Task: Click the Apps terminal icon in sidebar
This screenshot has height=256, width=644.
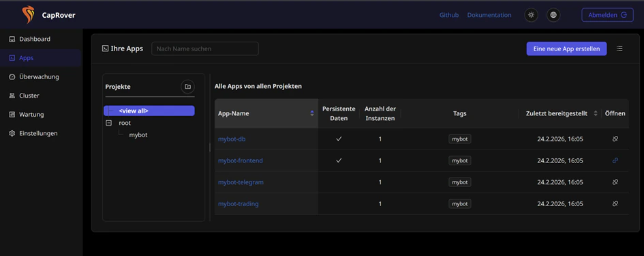Action: (x=12, y=58)
